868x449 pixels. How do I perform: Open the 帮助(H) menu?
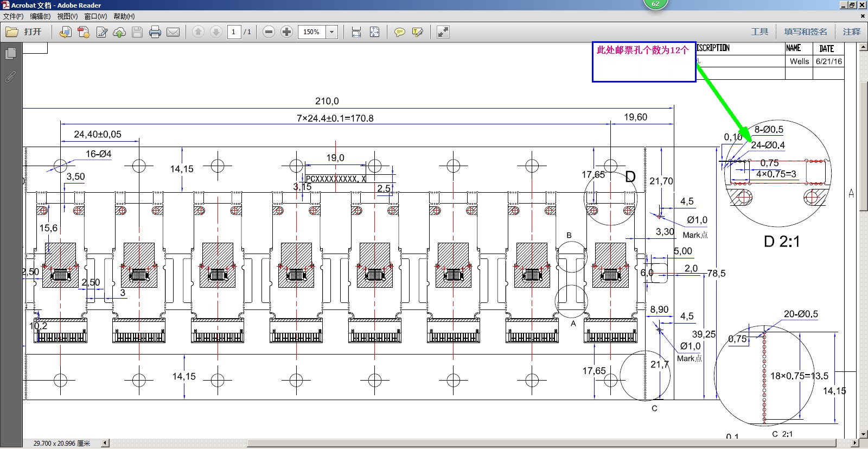coord(124,16)
